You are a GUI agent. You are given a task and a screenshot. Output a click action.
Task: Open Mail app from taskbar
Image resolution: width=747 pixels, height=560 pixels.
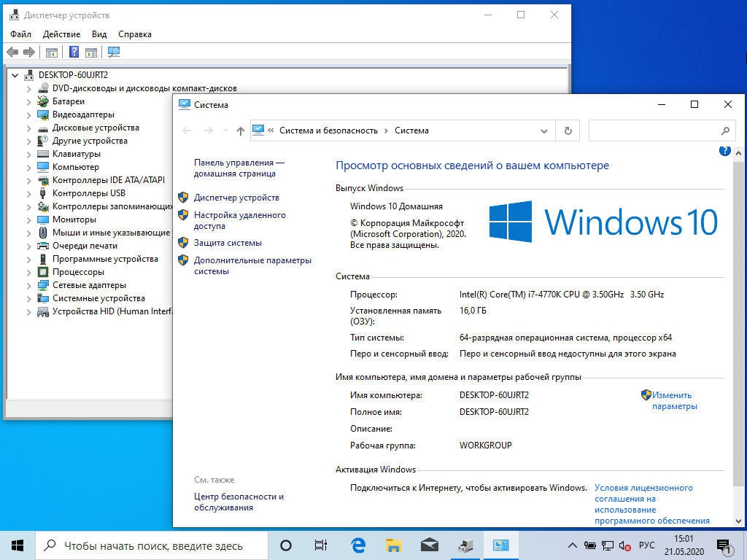pyautogui.click(x=429, y=545)
